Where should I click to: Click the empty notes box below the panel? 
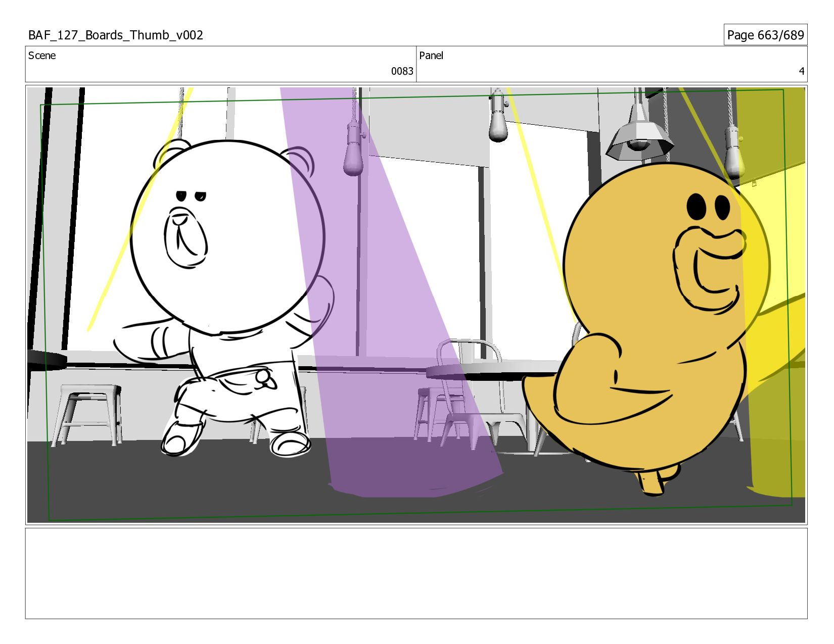pos(416,573)
